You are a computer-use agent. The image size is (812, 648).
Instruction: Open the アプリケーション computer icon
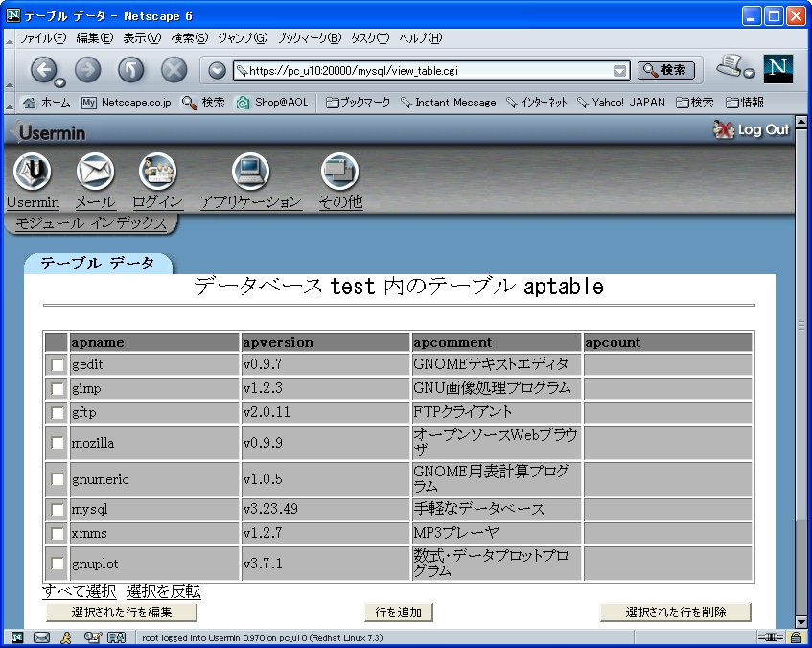click(250, 172)
